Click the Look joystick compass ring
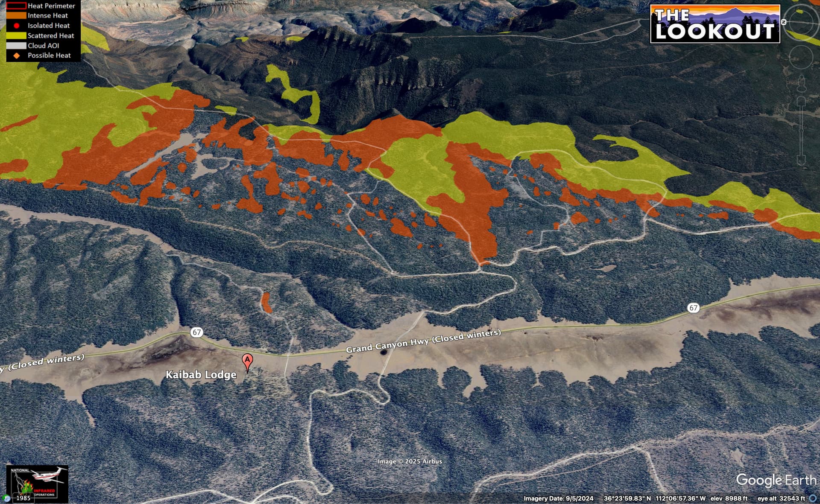 [x=801, y=22]
